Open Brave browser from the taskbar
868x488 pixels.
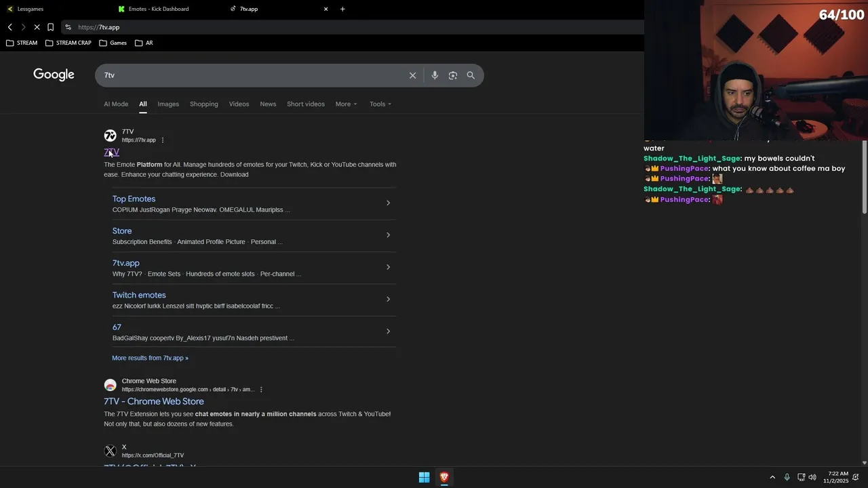[444, 477]
